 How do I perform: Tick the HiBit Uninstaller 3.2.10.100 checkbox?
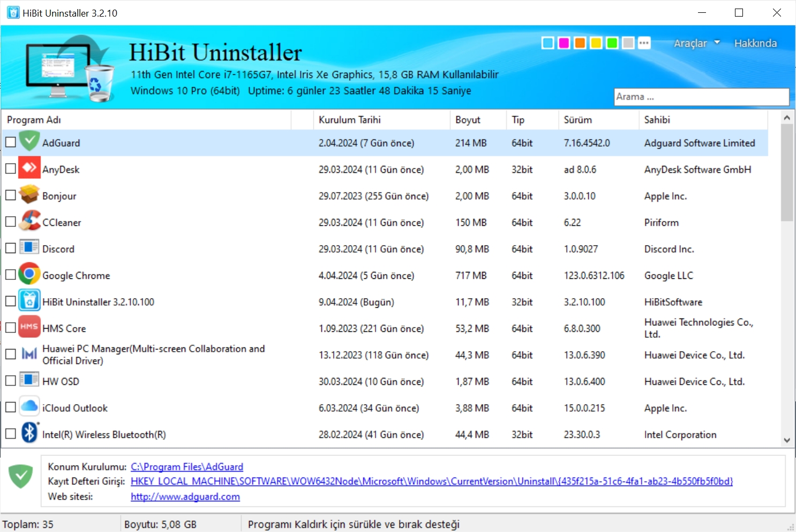[11, 301]
